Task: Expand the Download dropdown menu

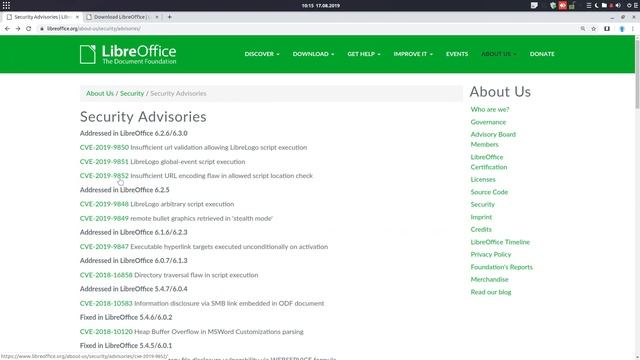Action: pyautogui.click(x=313, y=54)
